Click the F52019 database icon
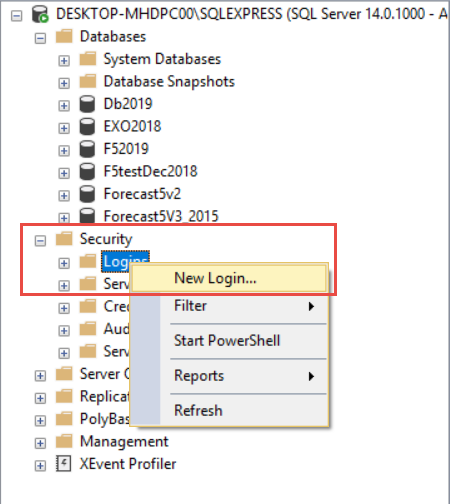 [x=87, y=149]
